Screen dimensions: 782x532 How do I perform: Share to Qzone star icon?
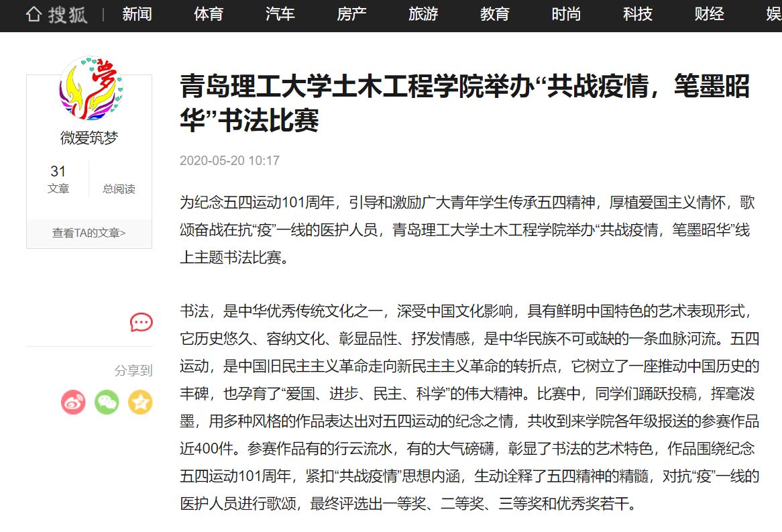click(140, 402)
